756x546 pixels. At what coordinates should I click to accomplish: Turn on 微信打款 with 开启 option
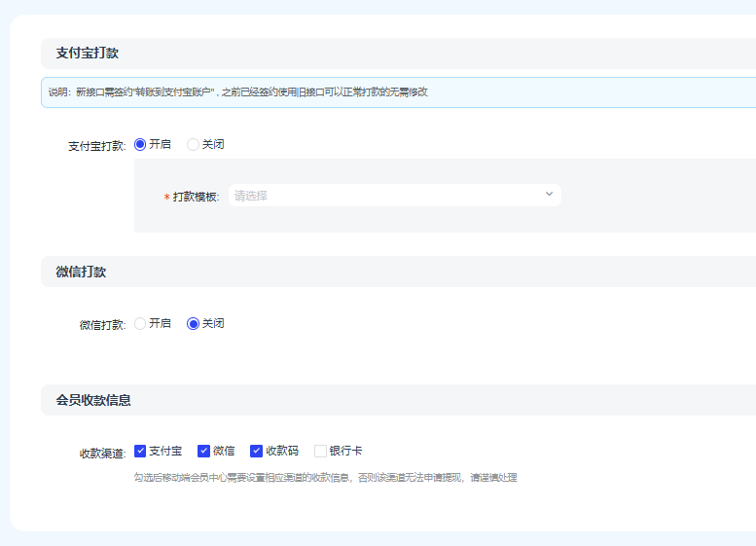140,323
